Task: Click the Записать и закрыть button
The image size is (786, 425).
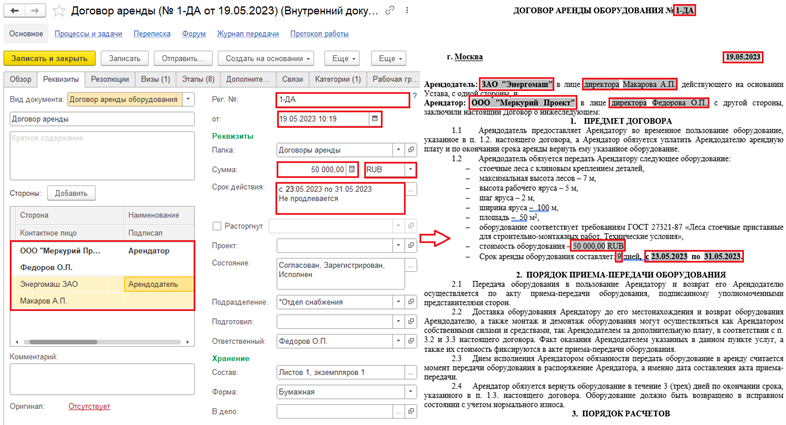Action: 49,58
